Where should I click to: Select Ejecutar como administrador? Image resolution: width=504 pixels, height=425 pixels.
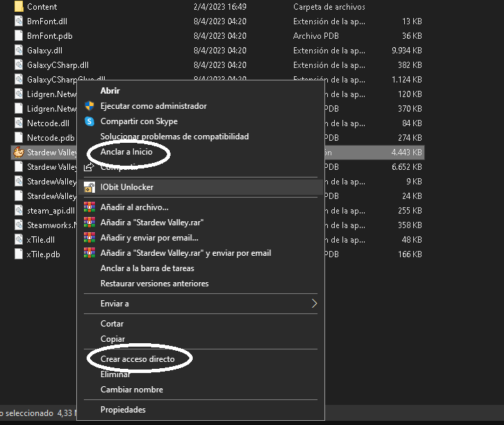click(153, 106)
